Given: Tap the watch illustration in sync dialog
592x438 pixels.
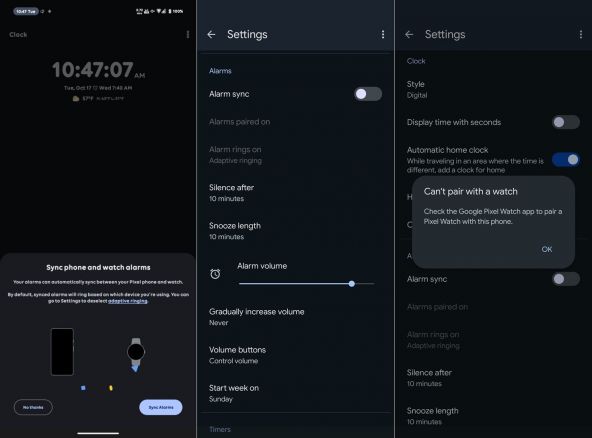Looking at the screenshot, I should pos(136,354).
